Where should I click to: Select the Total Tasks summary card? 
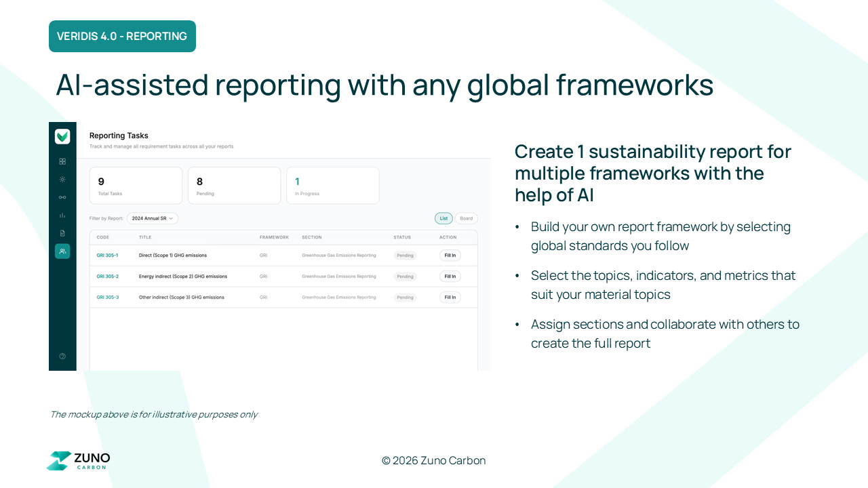[x=136, y=186]
